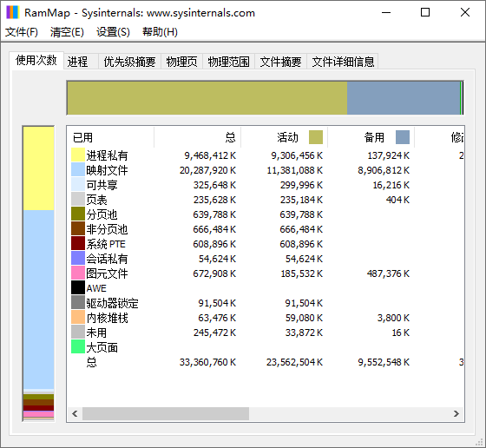Select the 映射文件 row label
Viewport: 486px width, 448px height.
[x=107, y=170]
